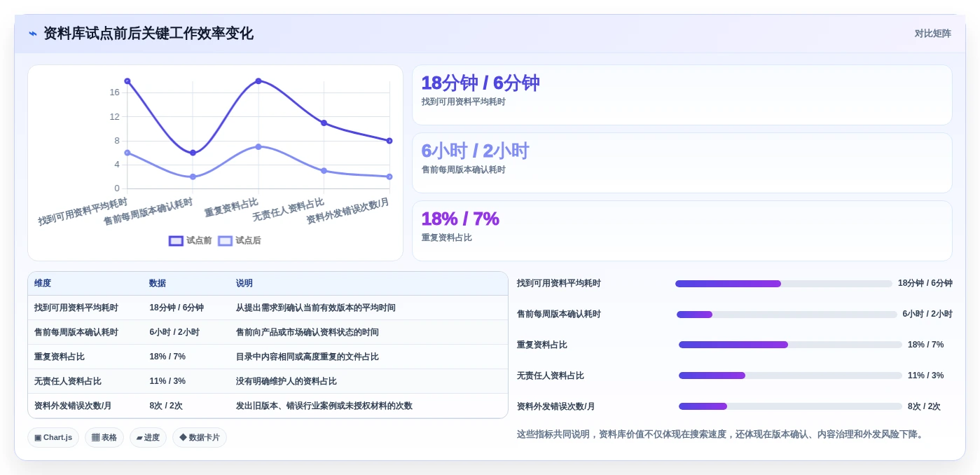Toggle the 试点前 legend item
The width and height of the screenshot is (980, 475).
190,240
